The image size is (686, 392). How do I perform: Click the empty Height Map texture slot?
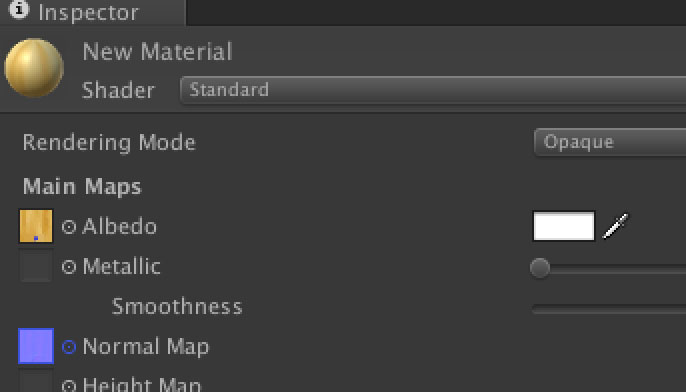point(36,383)
